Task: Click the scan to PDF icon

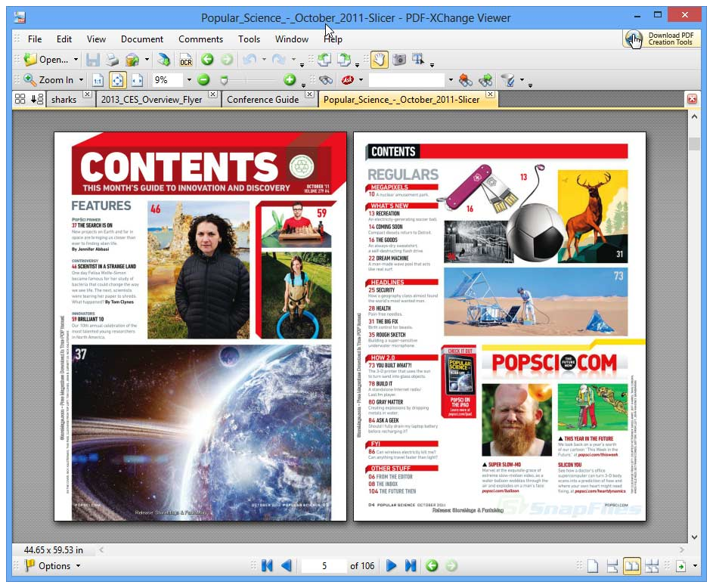Action: (x=164, y=60)
